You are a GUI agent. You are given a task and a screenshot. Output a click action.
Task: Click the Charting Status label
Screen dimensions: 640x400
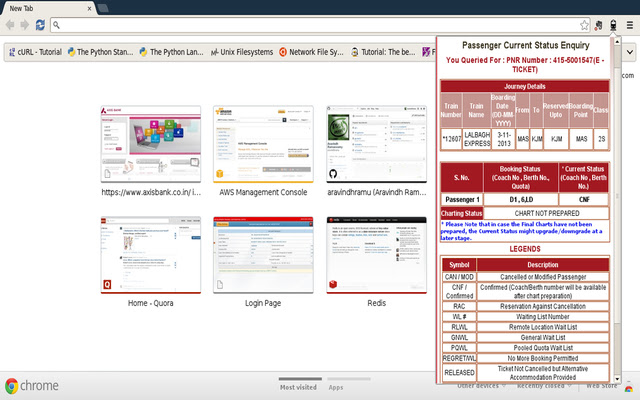tap(462, 213)
